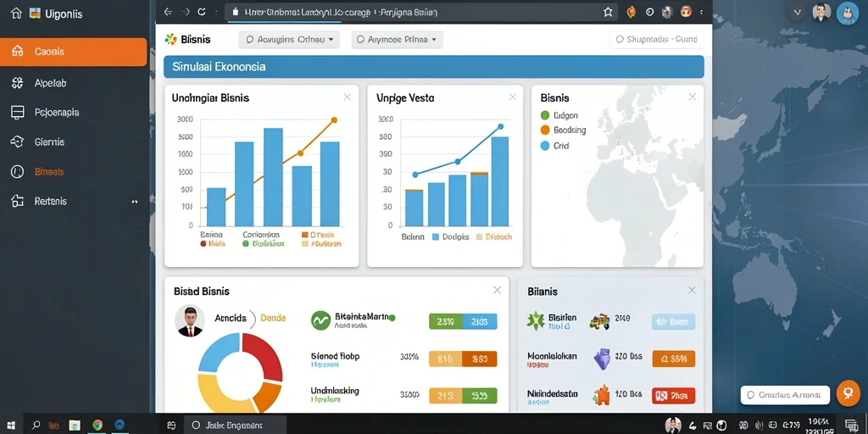Click the green 25% button
The height and width of the screenshot is (434, 868).
coord(446,321)
